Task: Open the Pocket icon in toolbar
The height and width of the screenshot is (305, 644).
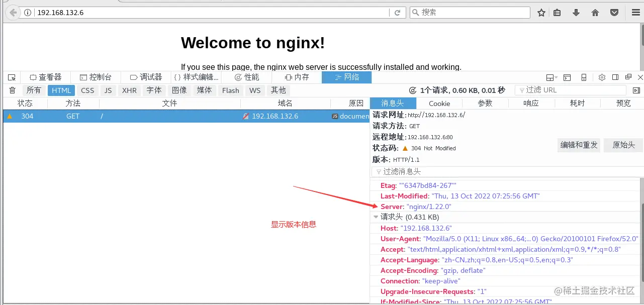Action: (x=614, y=13)
